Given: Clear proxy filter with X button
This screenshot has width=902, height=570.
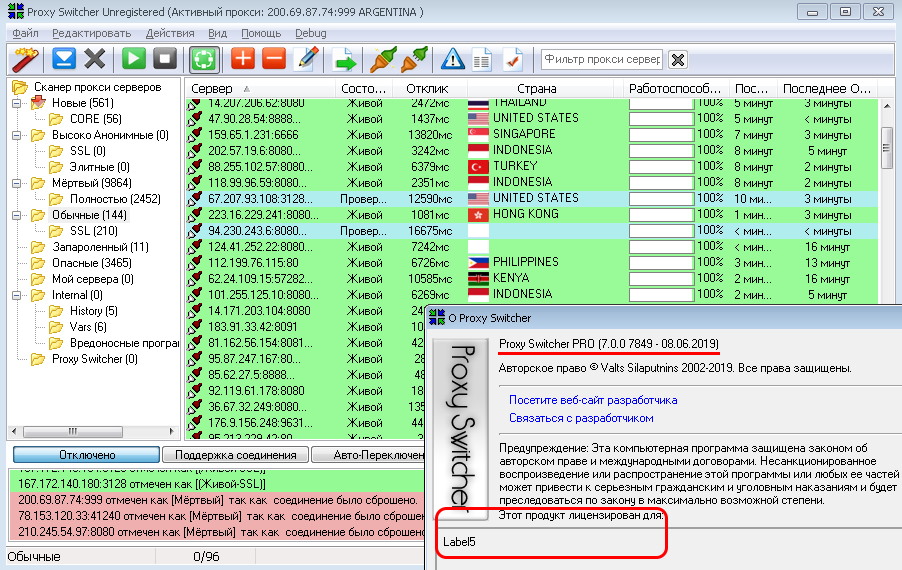Looking at the screenshot, I should [678, 59].
